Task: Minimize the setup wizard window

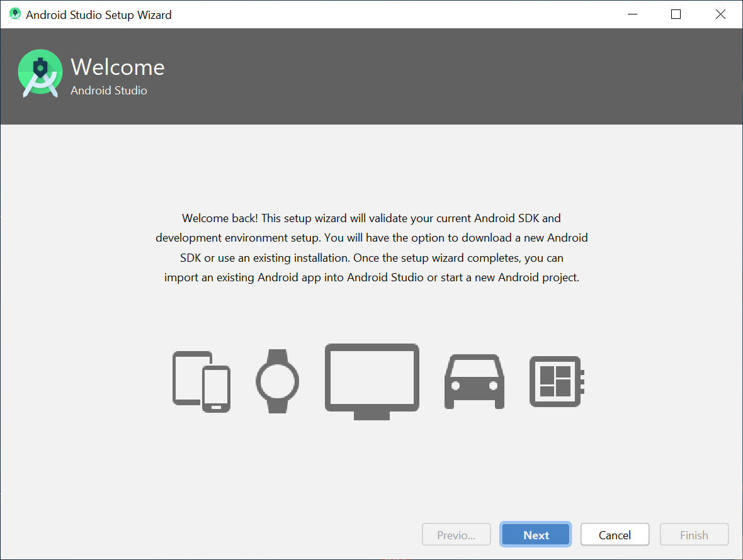Action: click(632, 14)
